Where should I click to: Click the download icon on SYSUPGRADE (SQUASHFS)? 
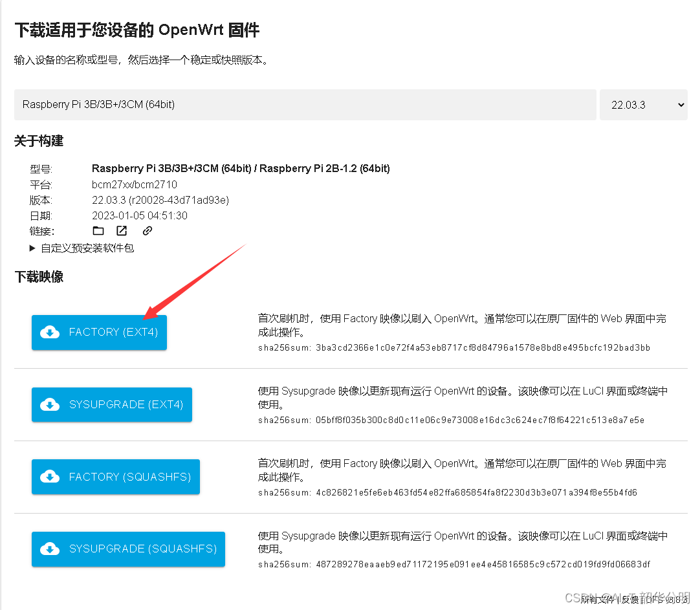click(x=50, y=549)
